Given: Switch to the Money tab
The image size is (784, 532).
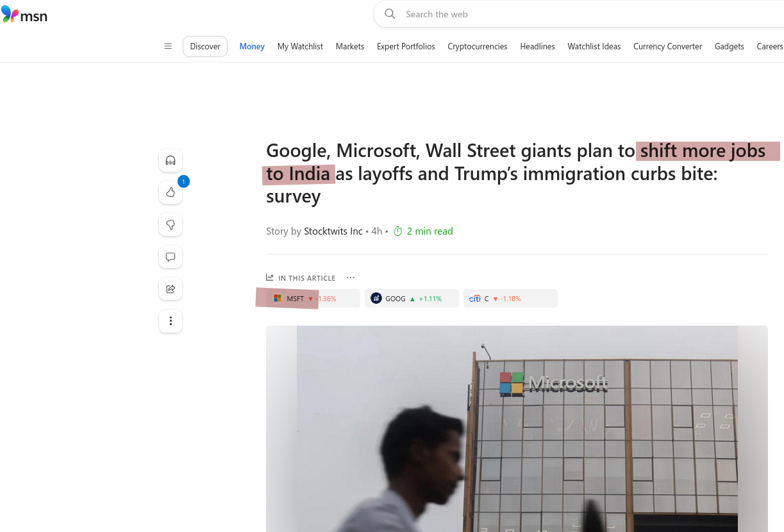Looking at the screenshot, I should click(x=251, y=46).
